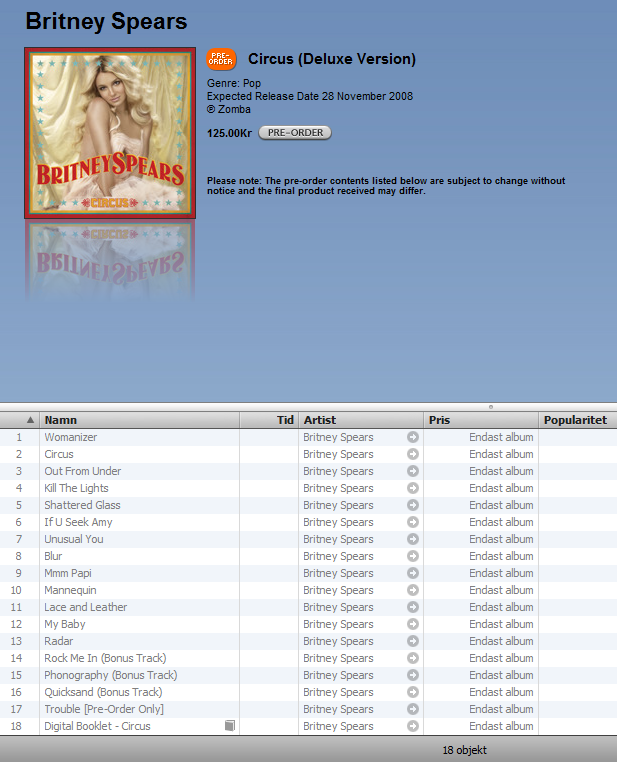This screenshot has width=617, height=762.
Task: Click artist arrow icon on My Baby row
Action: tap(413, 624)
